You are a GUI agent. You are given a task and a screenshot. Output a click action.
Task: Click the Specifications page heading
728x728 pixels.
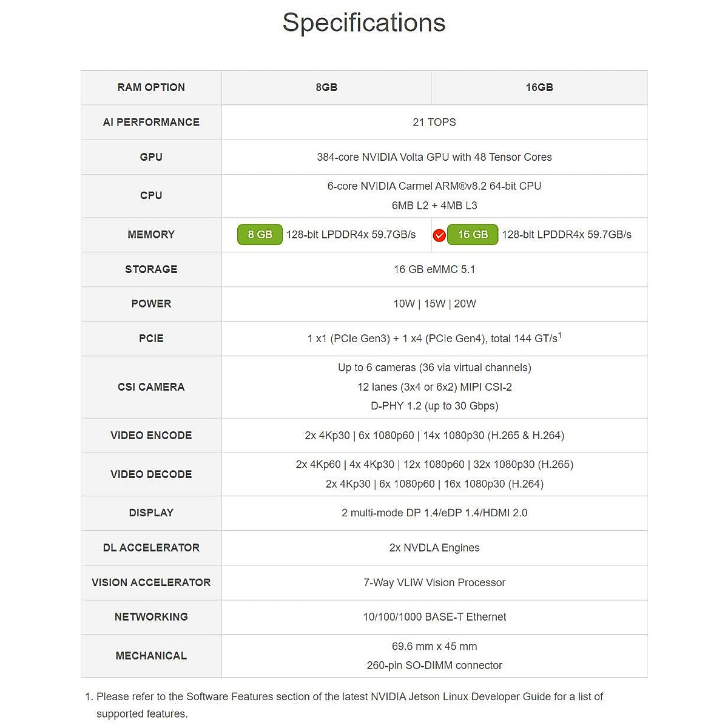click(x=364, y=23)
